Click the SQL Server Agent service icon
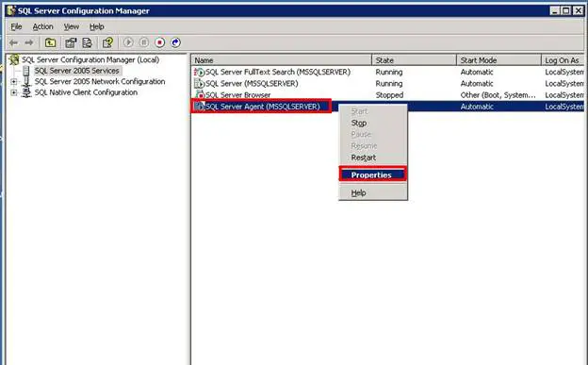The image size is (588, 365). [x=200, y=107]
